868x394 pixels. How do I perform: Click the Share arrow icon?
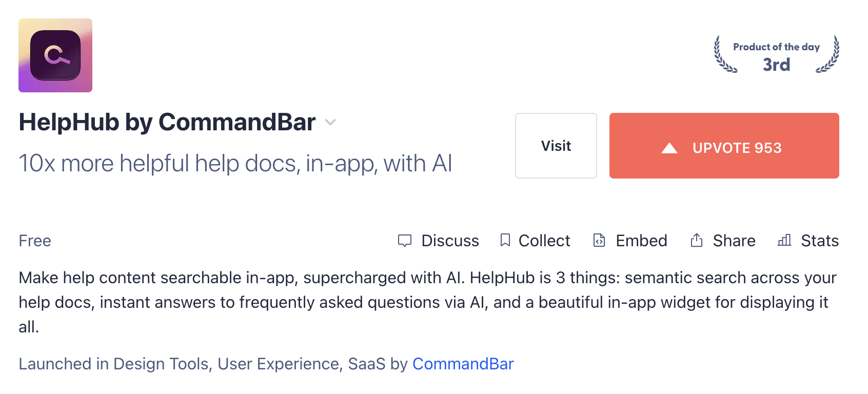(x=696, y=240)
